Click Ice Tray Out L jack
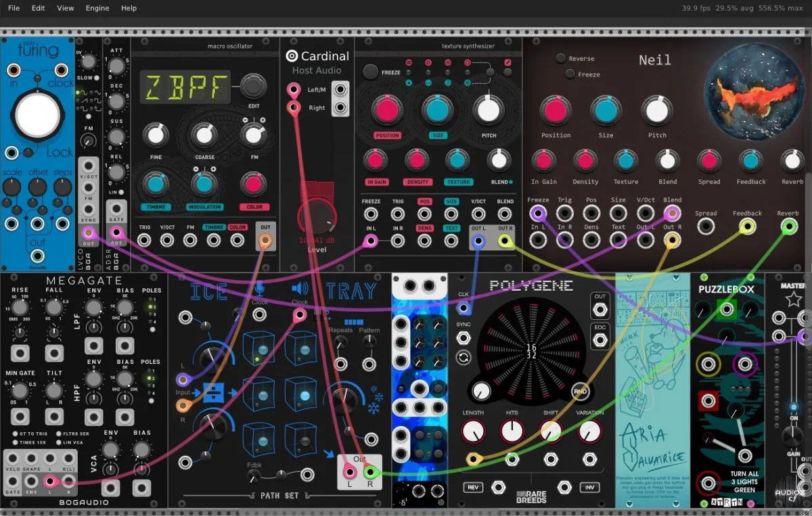Screen dimensions: 812x516 (x=350, y=472)
